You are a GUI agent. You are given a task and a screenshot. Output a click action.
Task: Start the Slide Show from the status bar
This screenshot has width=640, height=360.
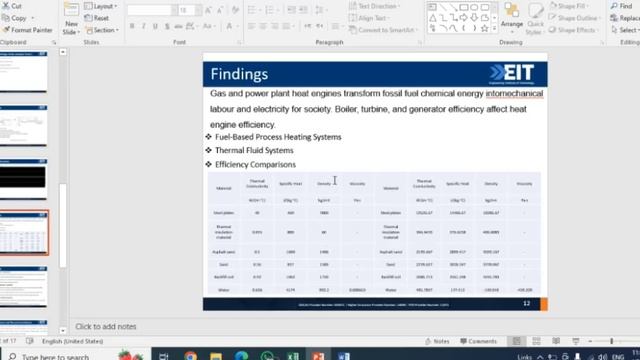(x=576, y=341)
